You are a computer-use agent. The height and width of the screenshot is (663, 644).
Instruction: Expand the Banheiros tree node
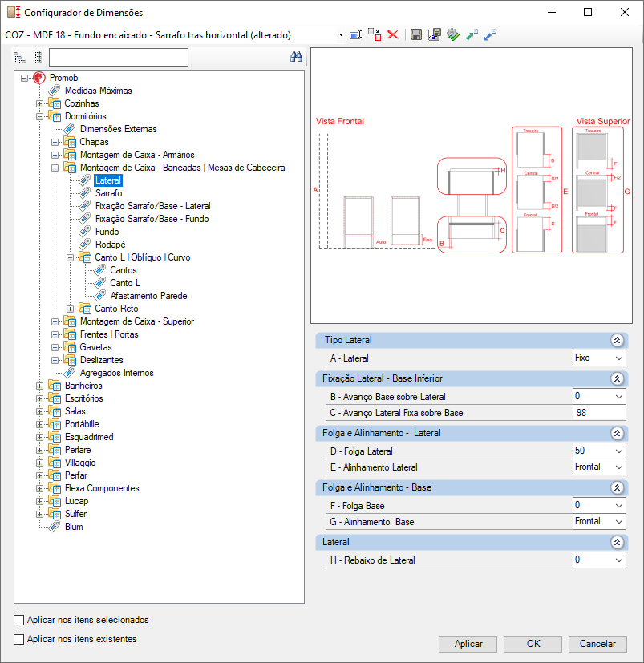[39, 386]
